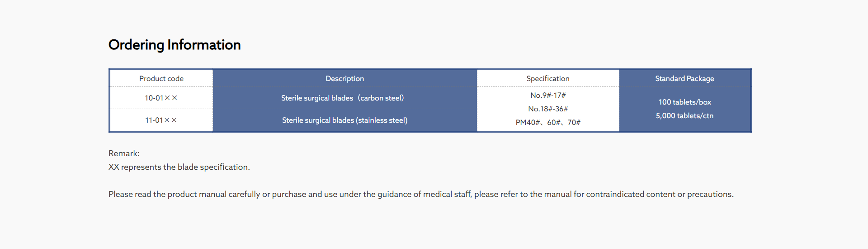Select the carbon steel blades description
Screen dimensions: 868x249
pos(342,98)
